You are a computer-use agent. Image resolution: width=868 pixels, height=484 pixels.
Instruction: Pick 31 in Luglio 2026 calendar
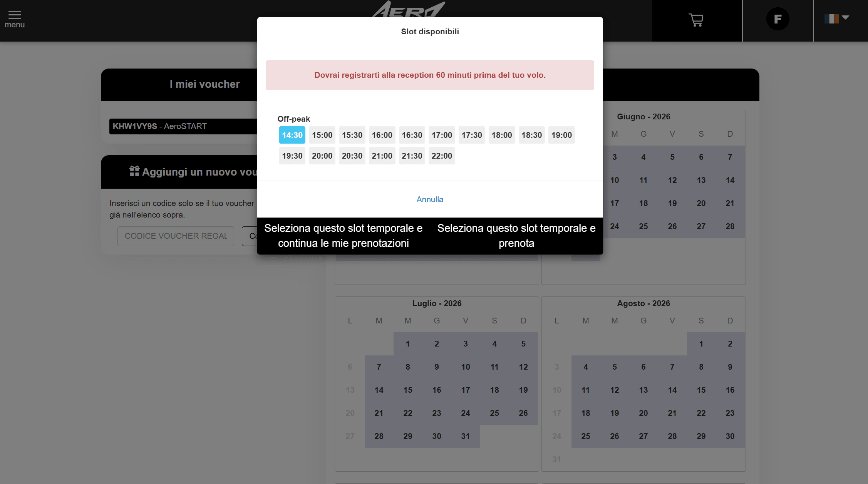(466, 436)
